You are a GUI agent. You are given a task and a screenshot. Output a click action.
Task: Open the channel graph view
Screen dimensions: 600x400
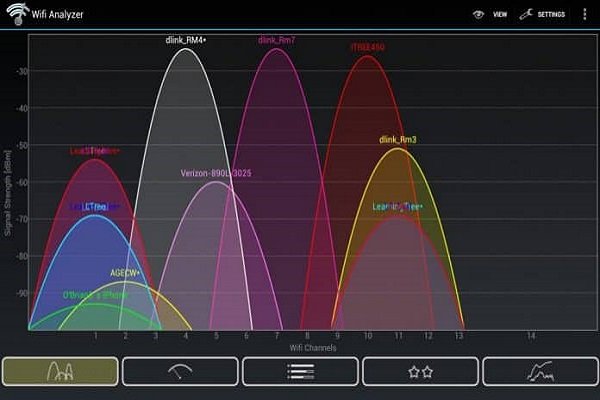tap(60, 371)
